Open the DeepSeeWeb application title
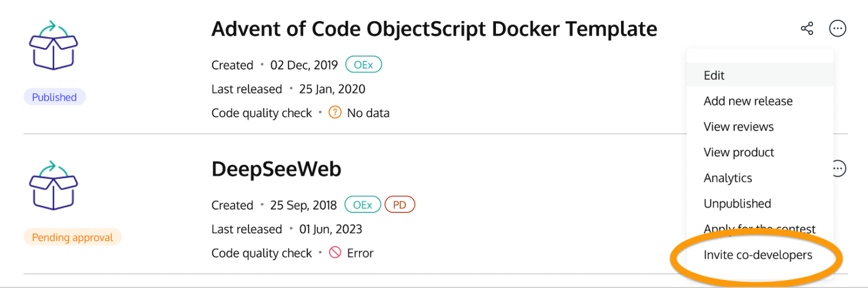Screen dimensions: 868x288 (x=276, y=169)
